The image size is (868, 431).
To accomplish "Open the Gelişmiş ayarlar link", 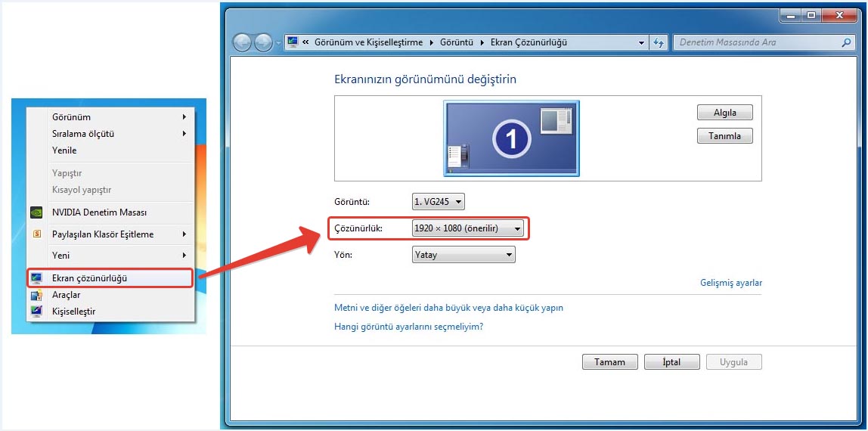I will coord(730,283).
